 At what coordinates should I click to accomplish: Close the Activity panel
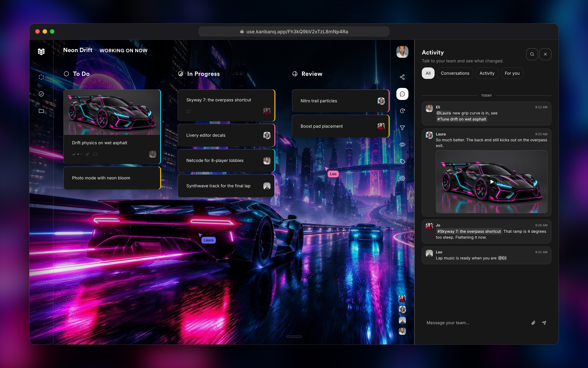[545, 54]
